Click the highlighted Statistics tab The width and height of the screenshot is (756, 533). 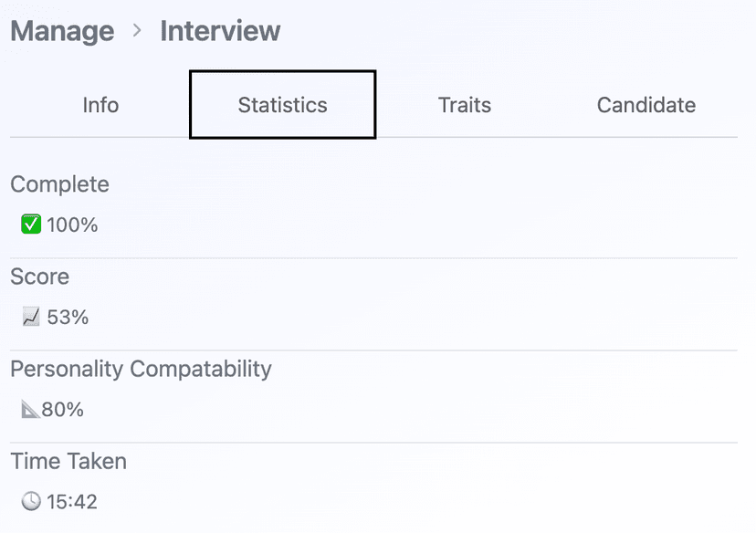[x=282, y=105]
